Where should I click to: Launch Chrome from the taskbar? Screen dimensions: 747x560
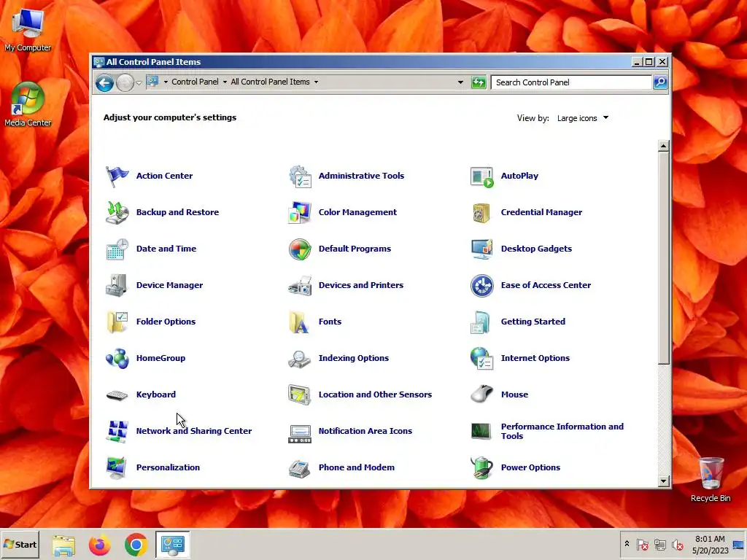pyautogui.click(x=136, y=545)
